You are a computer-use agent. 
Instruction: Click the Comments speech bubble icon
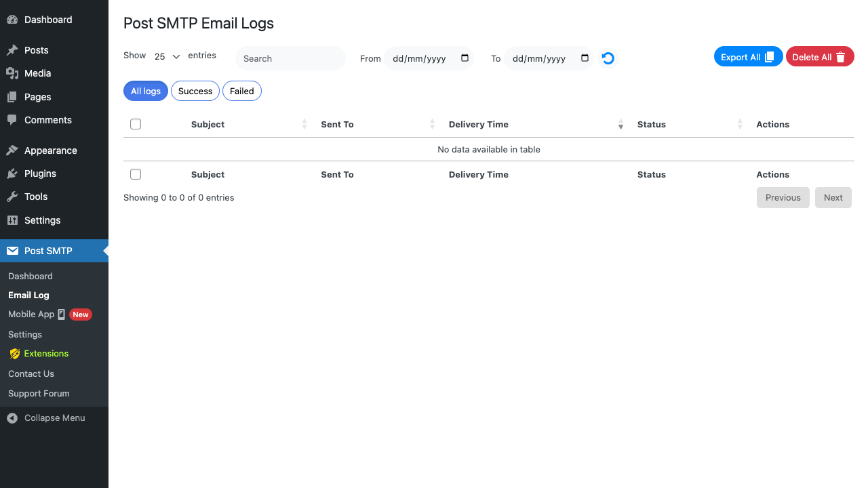12,120
